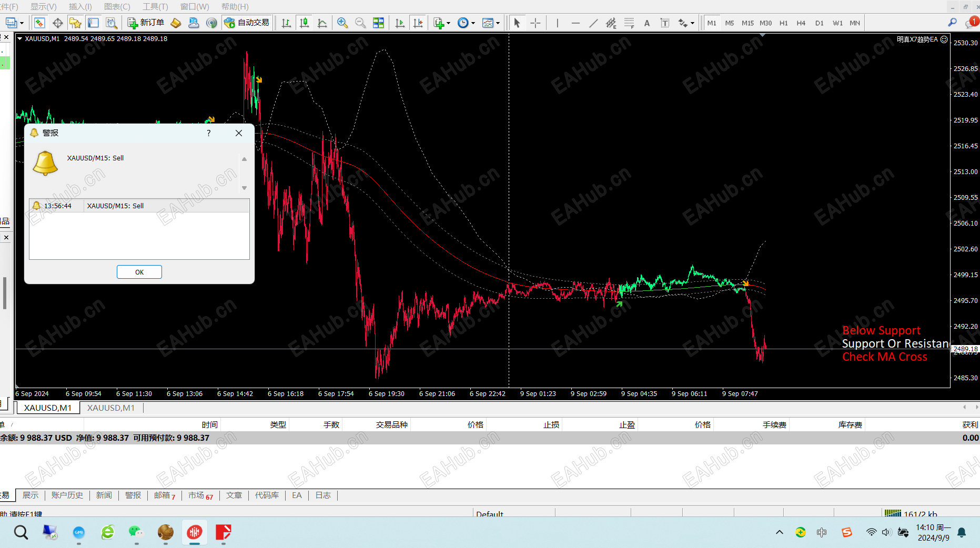Screen dimensions: 980x548
Task: Open the 窗口(W) window menu
Action: point(195,7)
